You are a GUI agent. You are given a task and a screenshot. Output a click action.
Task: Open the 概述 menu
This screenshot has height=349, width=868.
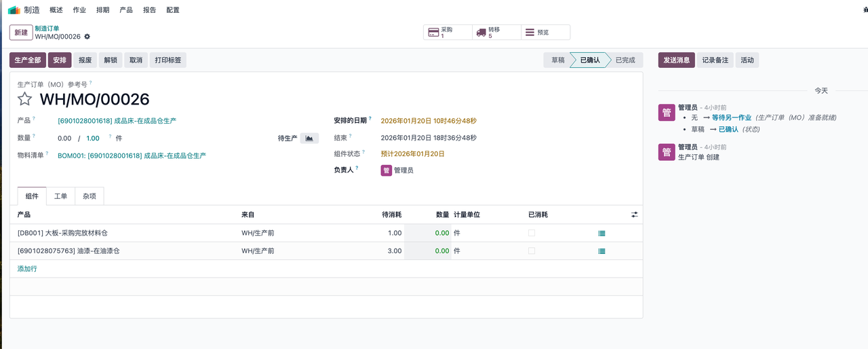(56, 10)
